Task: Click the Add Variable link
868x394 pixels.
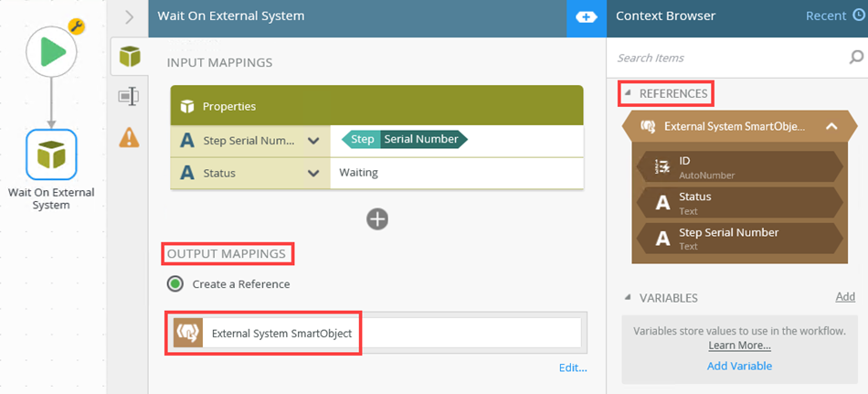Action: pyautogui.click(x=739, y=366)
